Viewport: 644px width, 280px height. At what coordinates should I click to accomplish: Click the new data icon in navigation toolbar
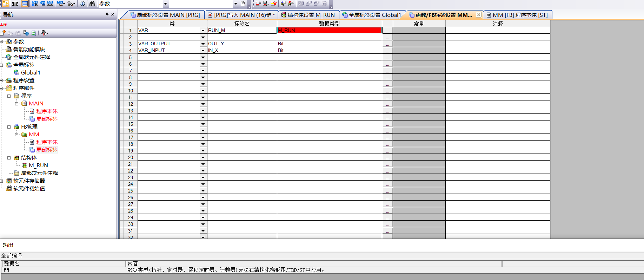[x=3, y=33]
